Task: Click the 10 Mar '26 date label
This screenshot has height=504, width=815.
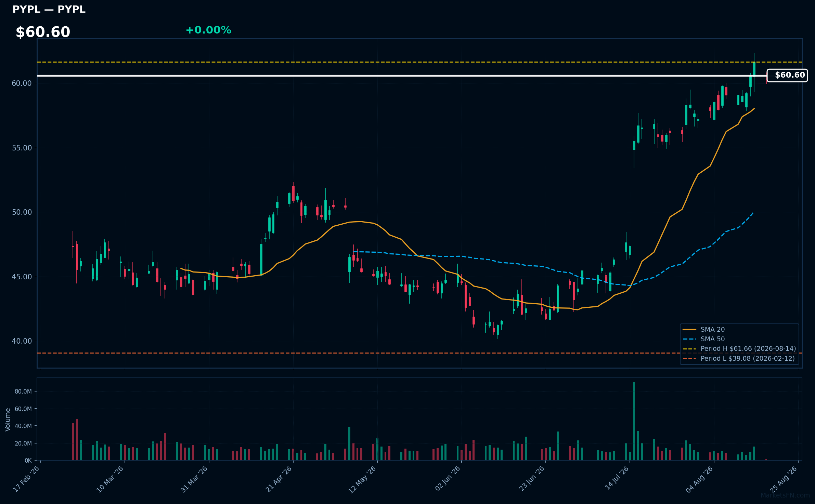Action: (x=110, y=479)
